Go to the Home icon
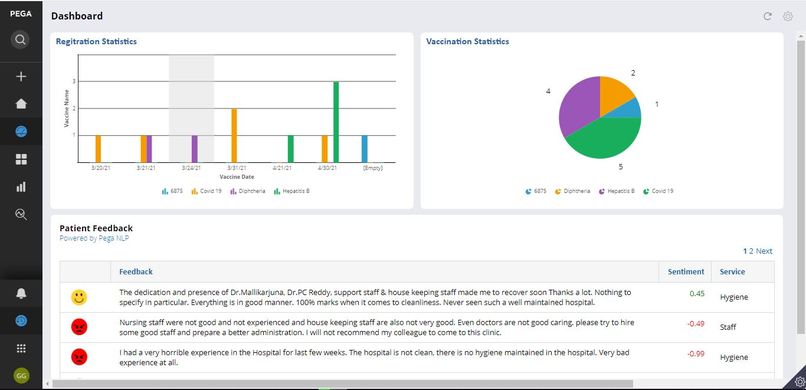806x390 pixels. click(x=21, y=104)
